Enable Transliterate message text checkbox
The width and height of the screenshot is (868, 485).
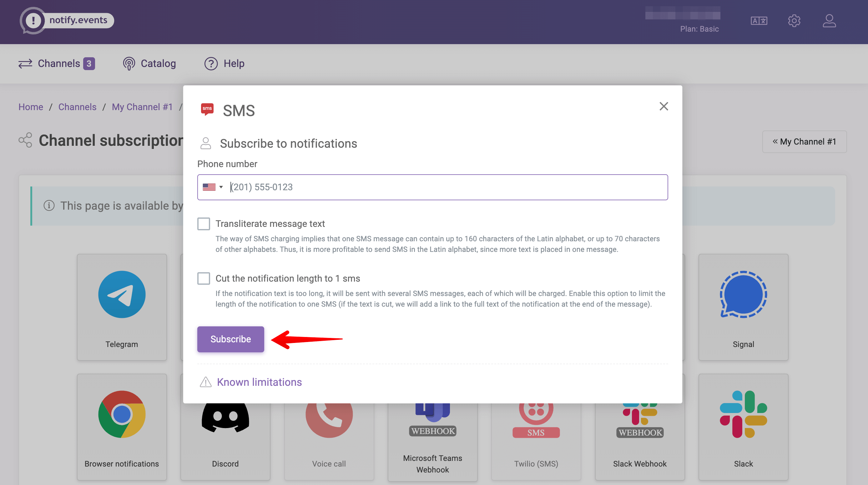click(204, 224)
